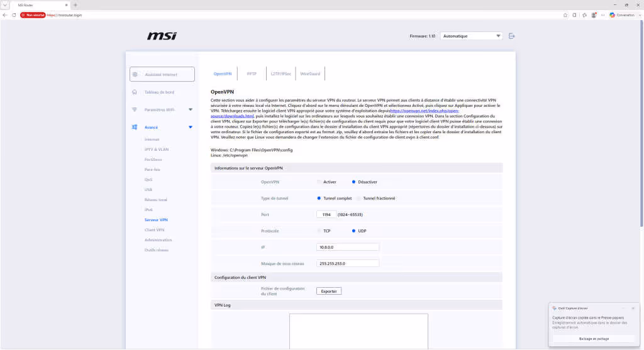Select the Tunnel fractionné radio option
Screen dimensions: 644x350
point(358,198)
